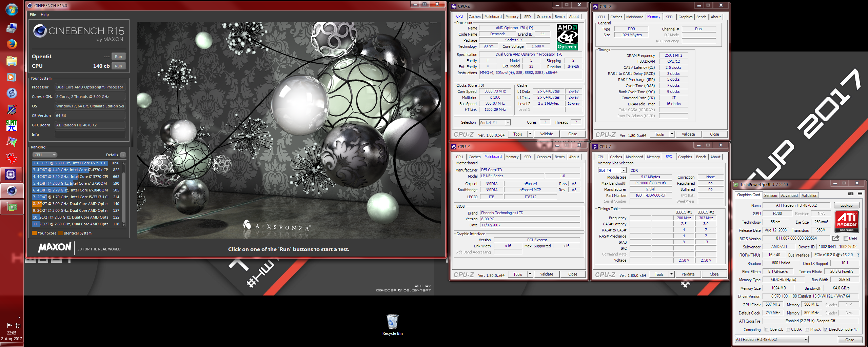Click the brown Identical System legend swatch
This screenshot has height=347, width=868.
click(x=60, y=233)
